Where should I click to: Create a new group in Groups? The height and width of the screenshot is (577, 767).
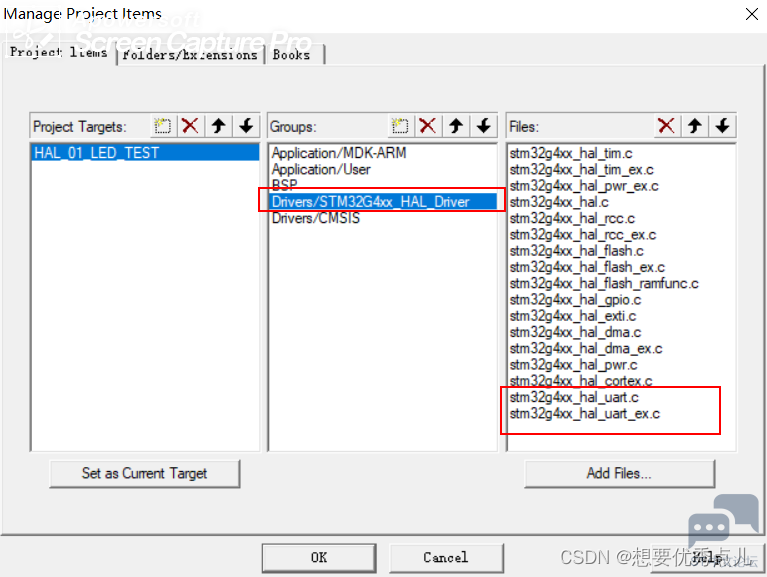pos(400,126)
